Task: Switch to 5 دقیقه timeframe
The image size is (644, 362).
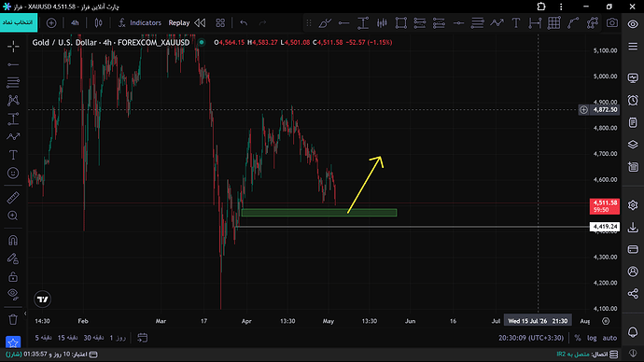Action: tap(44, 338)
